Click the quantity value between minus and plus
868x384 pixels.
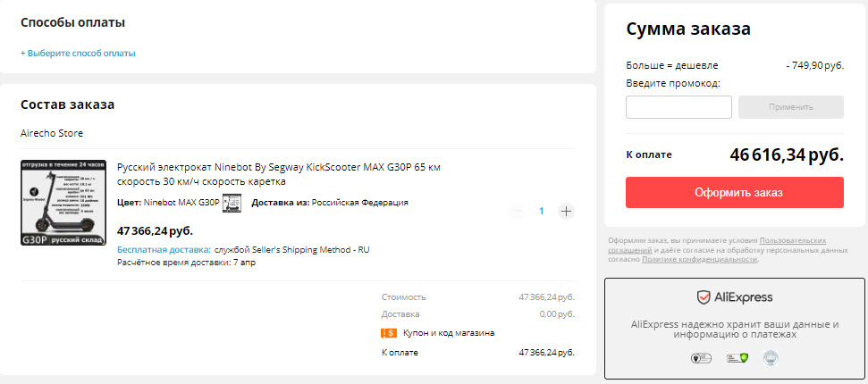click(x=541, y=212)
